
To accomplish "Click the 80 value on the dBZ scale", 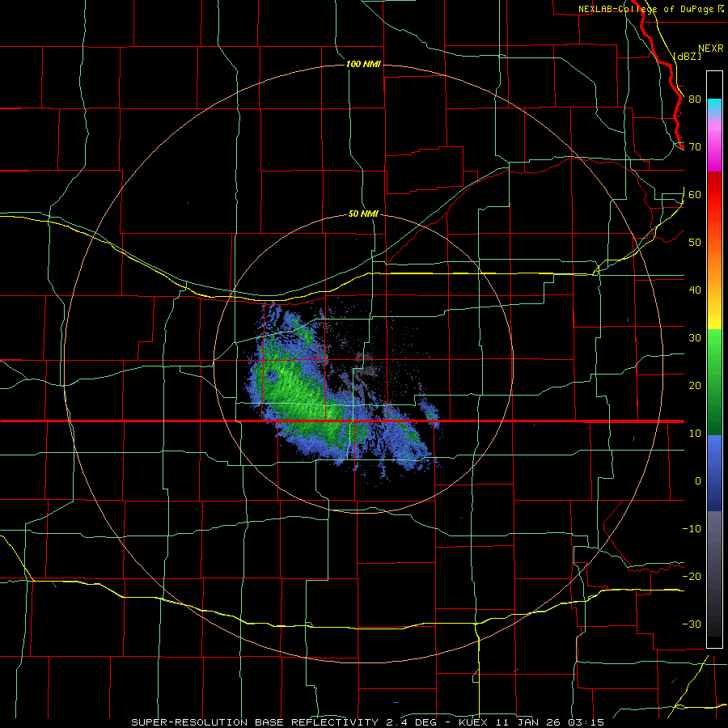I will [x=695, y=99].
